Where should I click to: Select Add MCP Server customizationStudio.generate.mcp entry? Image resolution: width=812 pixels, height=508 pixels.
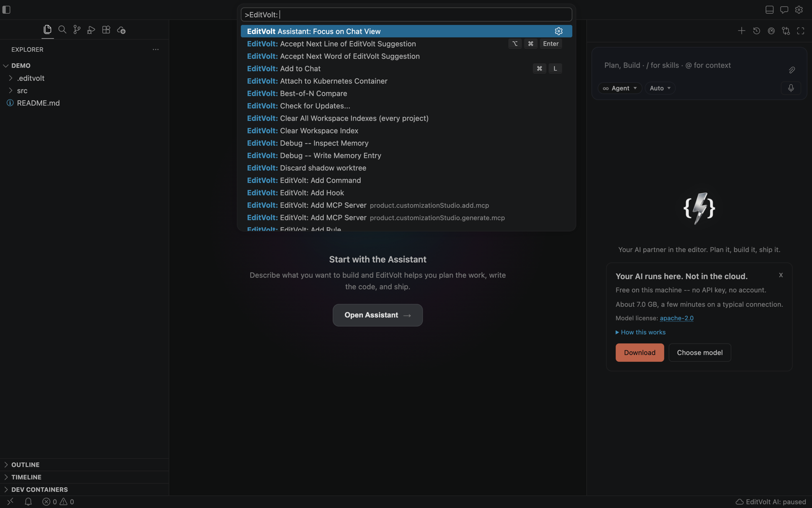coord(407,217)
